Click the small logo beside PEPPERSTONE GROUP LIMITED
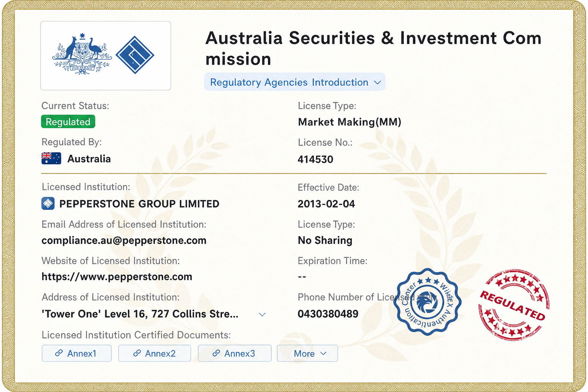Screen dimensions: 588x392 [48, 204]
